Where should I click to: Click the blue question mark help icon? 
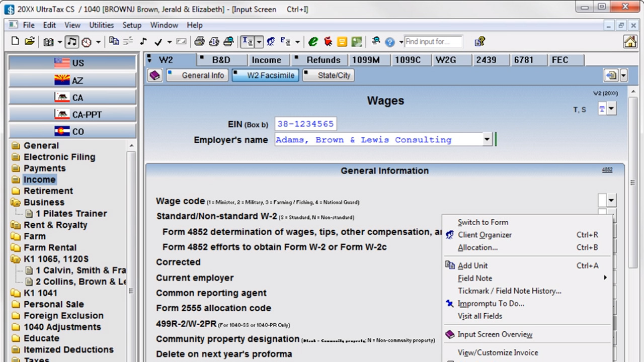390,42
